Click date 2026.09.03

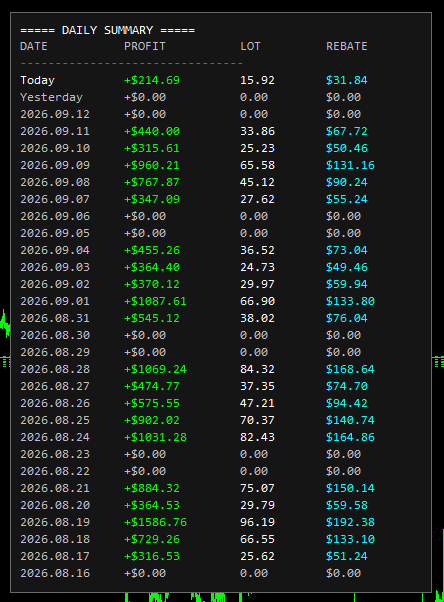click(55, 267)
